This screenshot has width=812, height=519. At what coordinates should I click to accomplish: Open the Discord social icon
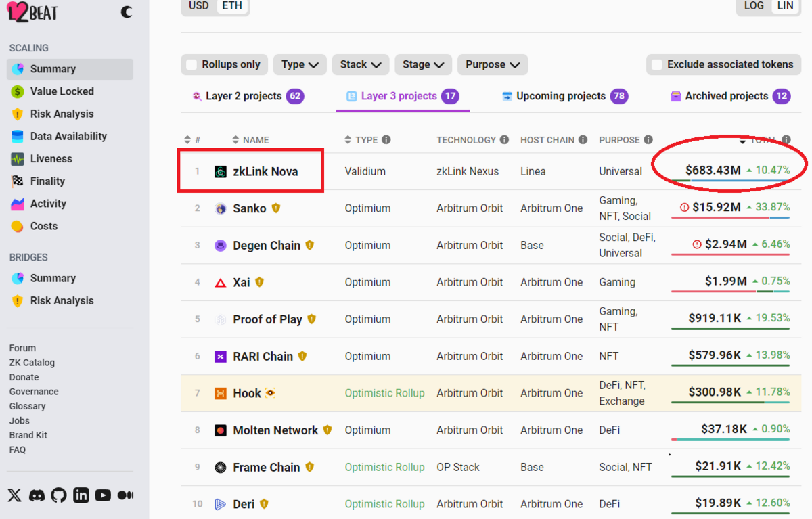click(37, 495)
